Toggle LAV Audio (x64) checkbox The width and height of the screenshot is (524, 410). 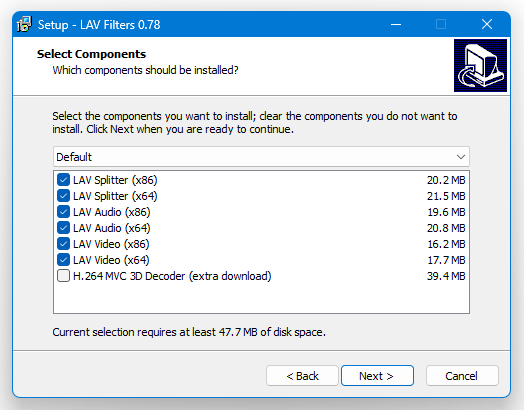63,228
